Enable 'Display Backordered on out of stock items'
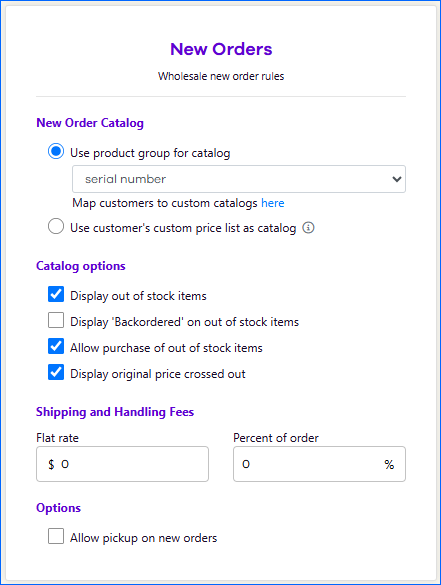 point(56,320)
